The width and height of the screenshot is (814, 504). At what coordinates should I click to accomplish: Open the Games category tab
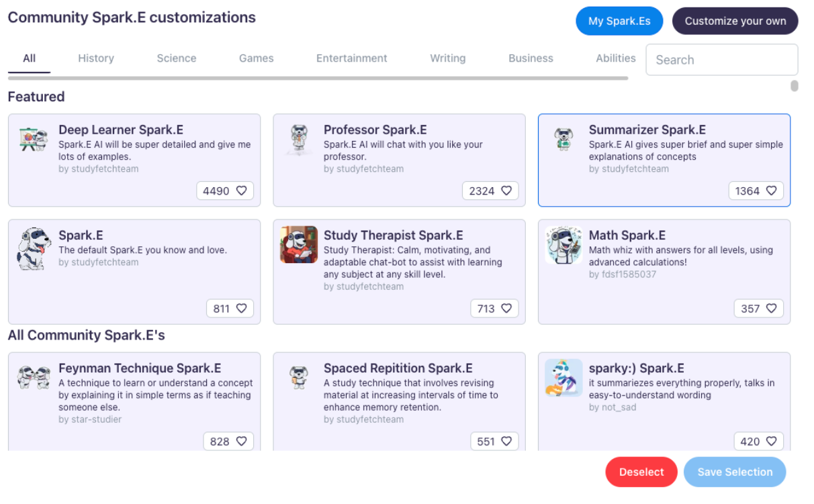(x=256, y=58)
